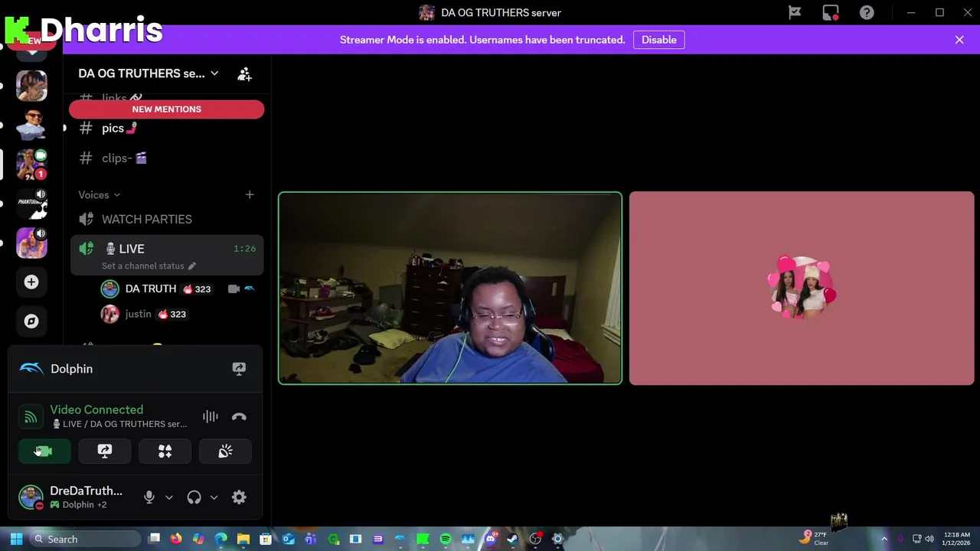Click Video Connected status text

(x=96, y=409)
